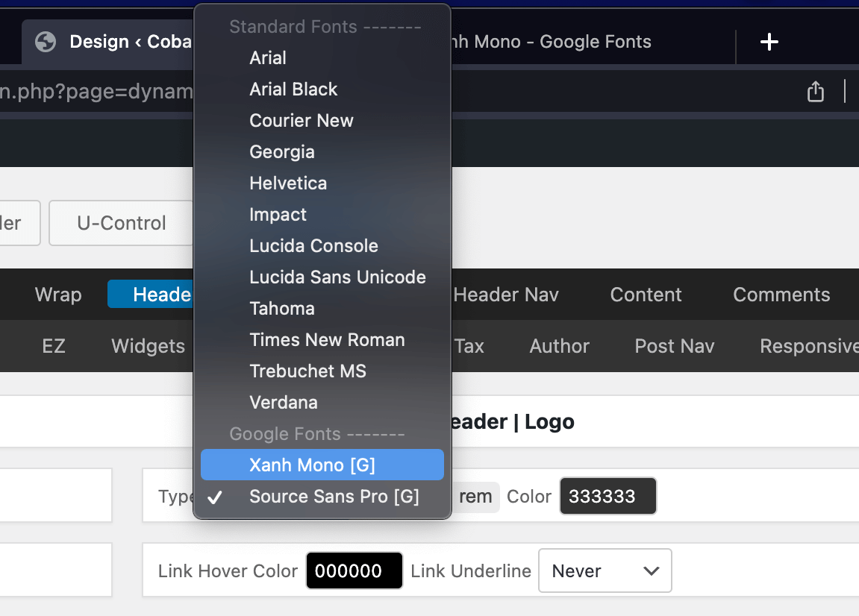Open the Link Underline dropdown set to Never

coord(605,571)
